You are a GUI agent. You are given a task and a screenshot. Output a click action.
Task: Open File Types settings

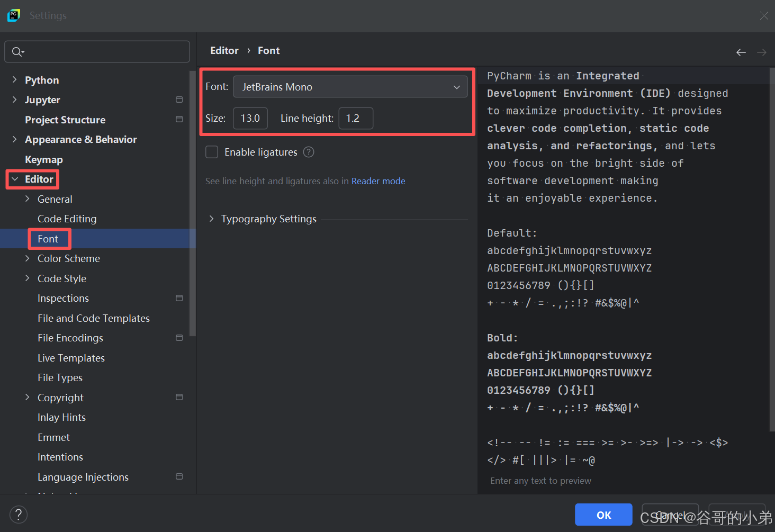point(60,377)
